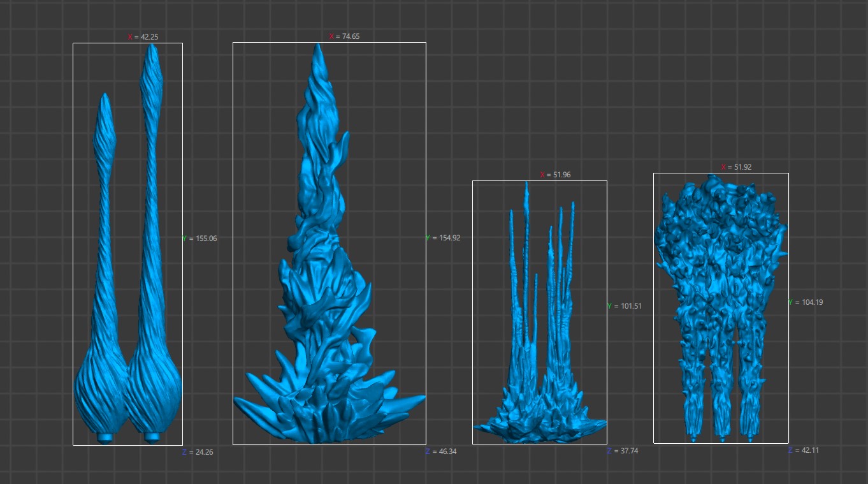Viewport: 868px width, 484px height.
Task: Click the Y = 101.51 dimension label
Action: [625, 306]
